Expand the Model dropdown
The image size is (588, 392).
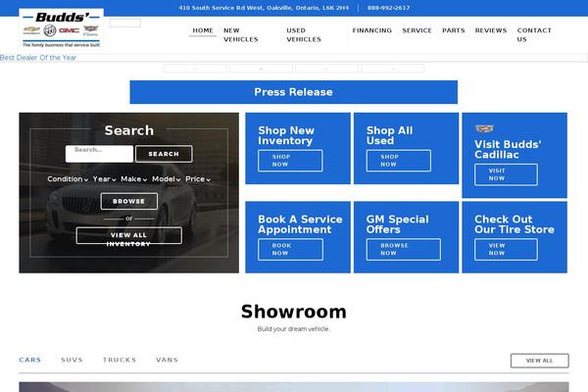click(167, 179)
